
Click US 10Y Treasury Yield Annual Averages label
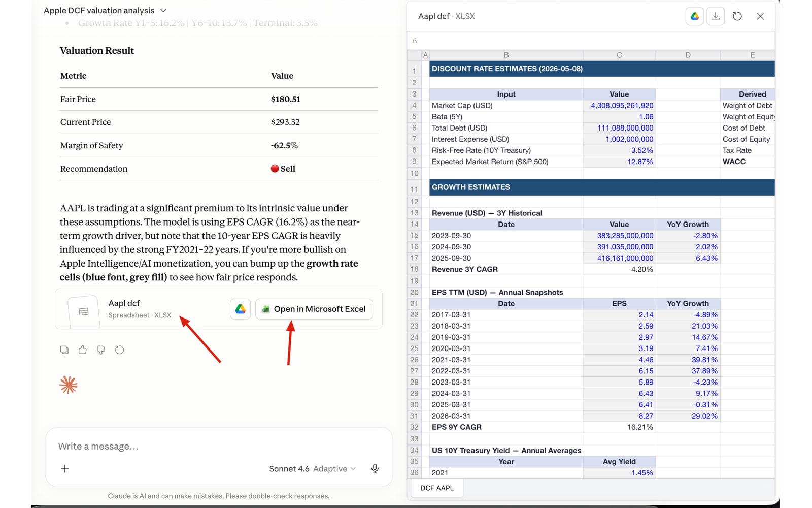coord(506,451)
